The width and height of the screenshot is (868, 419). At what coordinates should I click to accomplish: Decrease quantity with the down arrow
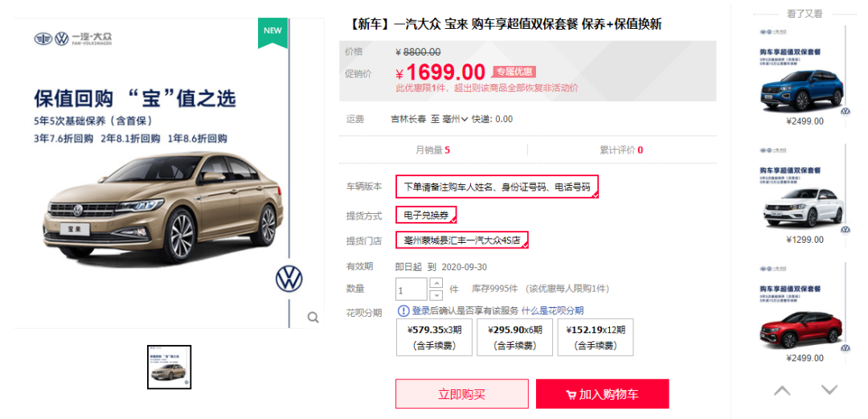(x=436, y=295)
